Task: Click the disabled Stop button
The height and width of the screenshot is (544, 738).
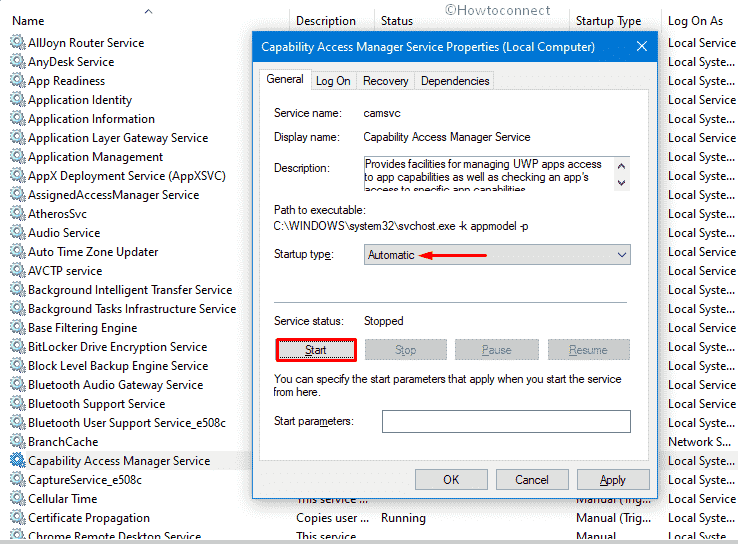Action: click(x=406, y=350)
